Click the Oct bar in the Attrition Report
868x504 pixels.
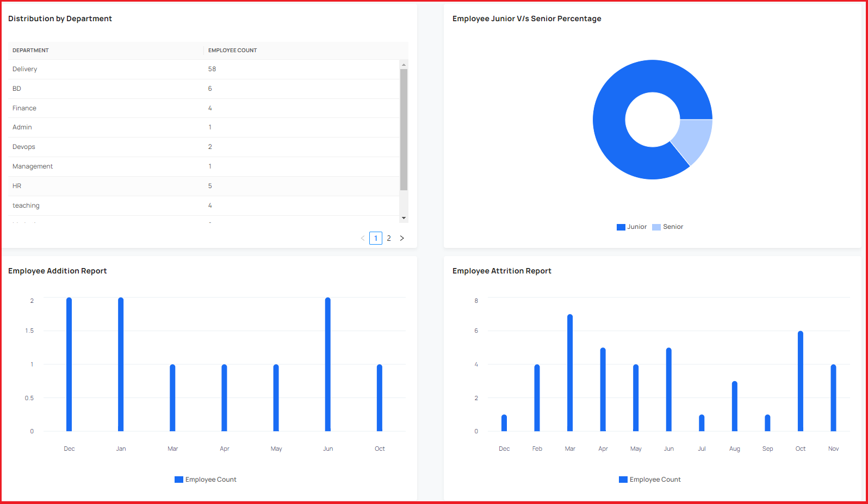[x=801, y=381]
